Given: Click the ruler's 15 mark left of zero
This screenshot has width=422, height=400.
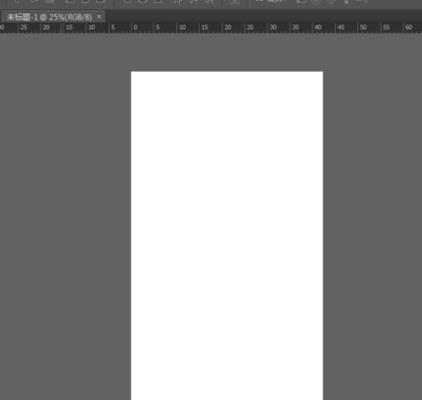Looking at the screenshot, I should (69, 27).
